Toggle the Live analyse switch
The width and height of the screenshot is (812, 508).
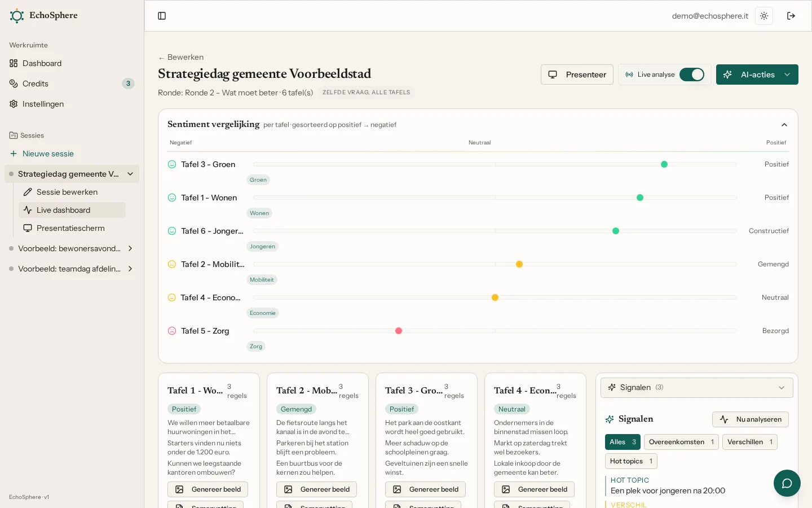pos(692,75)
